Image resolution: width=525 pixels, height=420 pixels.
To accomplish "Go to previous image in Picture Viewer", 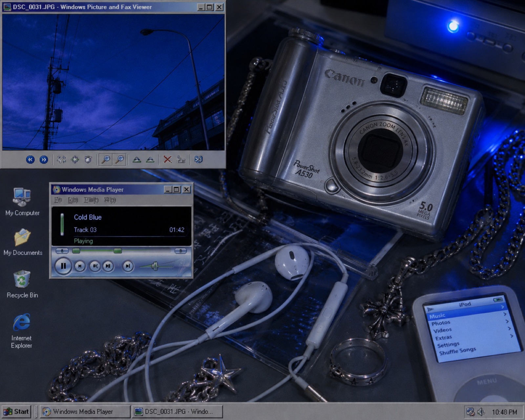I will 30,160.
